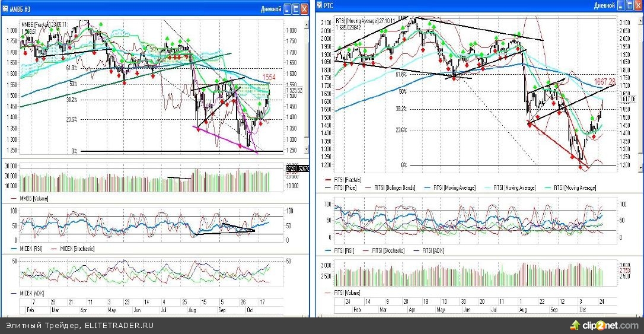
Task: Click the ММВБ #3 window title icon
Action: coord(5,8)
